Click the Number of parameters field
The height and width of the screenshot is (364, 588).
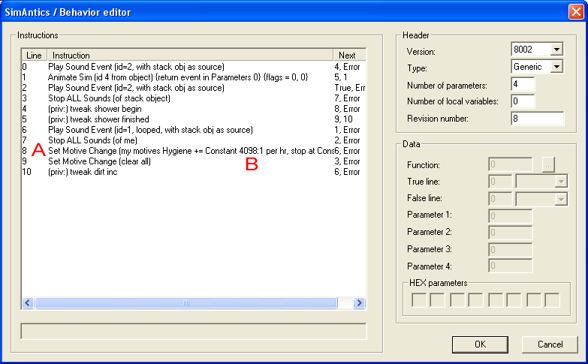(x=523, y=84)
